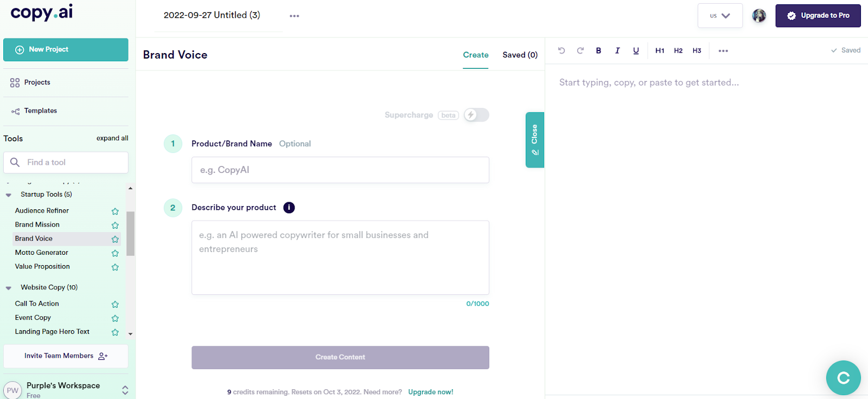Viewport: 868px width, 399px height.
Task: Open project title options menu
Action: point(294,16)
